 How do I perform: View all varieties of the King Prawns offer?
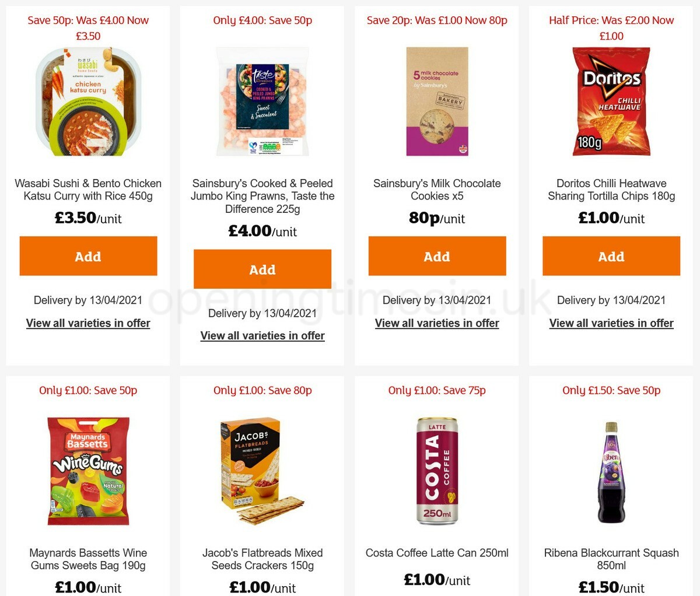(x=262, y=336)
